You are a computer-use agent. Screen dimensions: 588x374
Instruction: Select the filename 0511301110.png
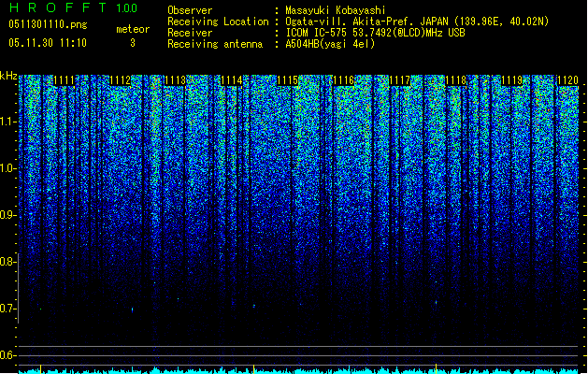click(x=48, y=25)
